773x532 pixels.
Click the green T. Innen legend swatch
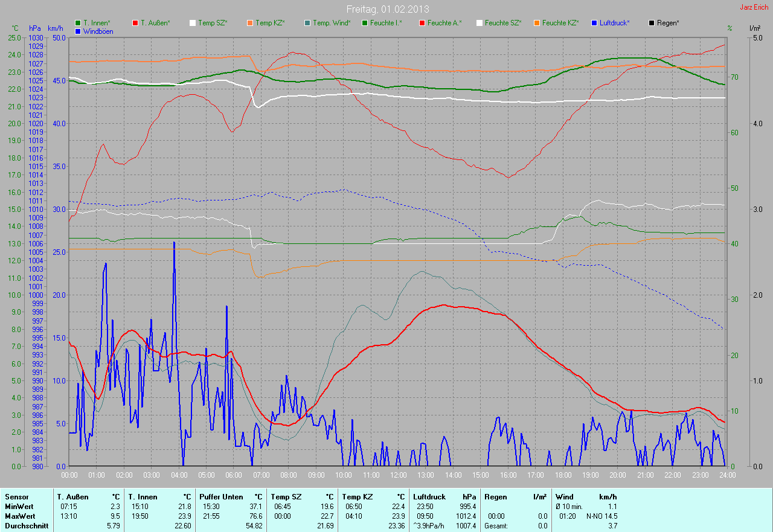click(78, 23)
